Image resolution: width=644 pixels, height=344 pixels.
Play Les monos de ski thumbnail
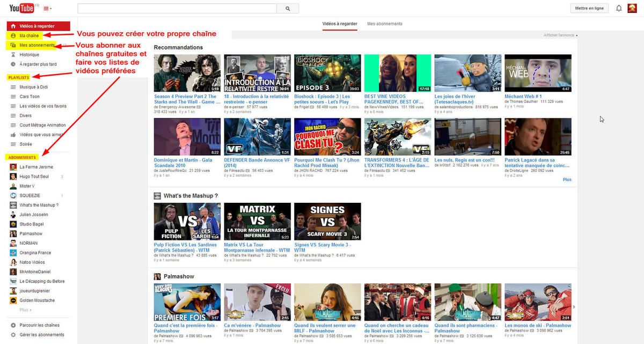tap(538, 302)
